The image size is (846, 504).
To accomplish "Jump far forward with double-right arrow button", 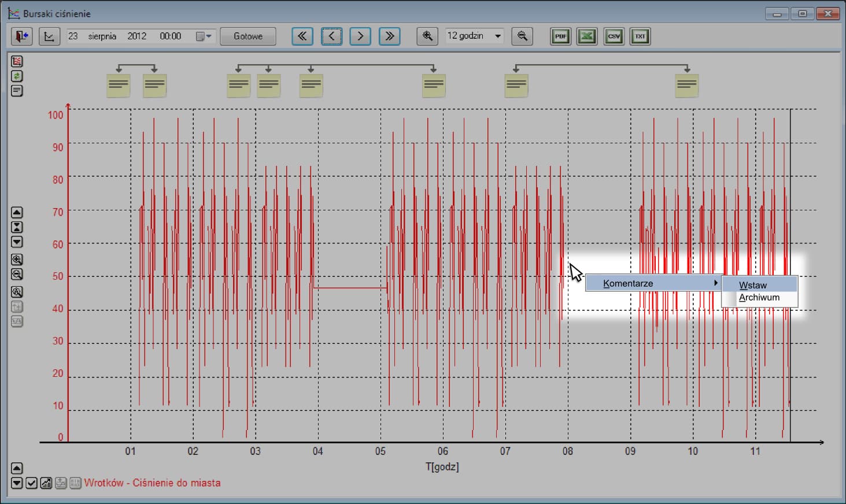I will click(x=390, y=36).
